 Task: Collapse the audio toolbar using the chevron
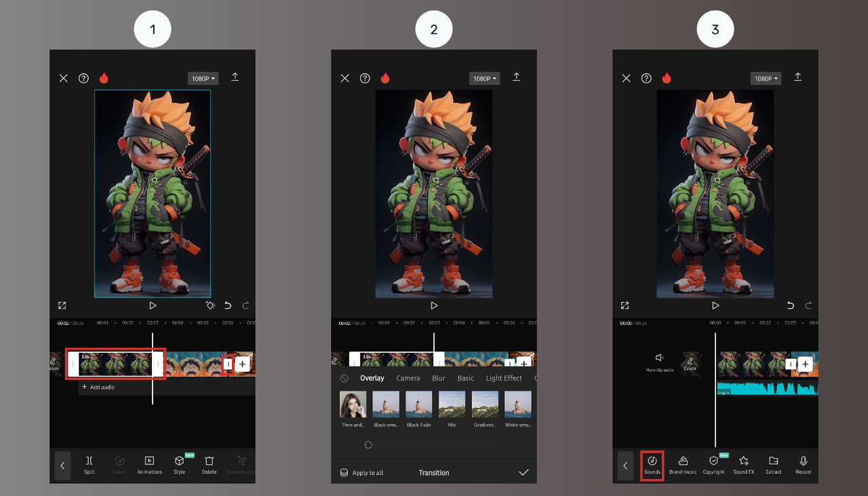coord(625,465)
